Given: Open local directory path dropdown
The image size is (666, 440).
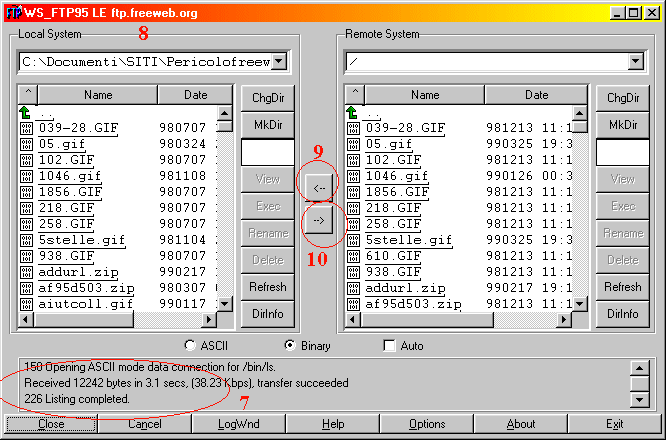Looking at the screenshot, I should (279, 62).
